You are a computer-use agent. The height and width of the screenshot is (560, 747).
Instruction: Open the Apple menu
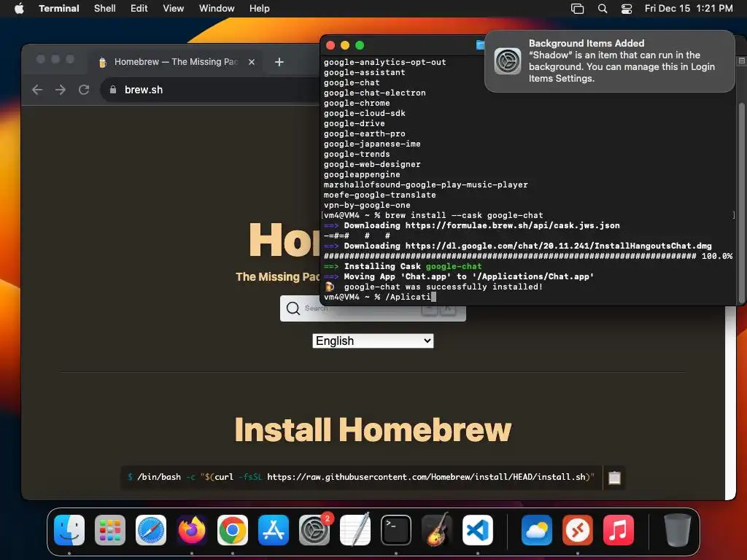19,8
